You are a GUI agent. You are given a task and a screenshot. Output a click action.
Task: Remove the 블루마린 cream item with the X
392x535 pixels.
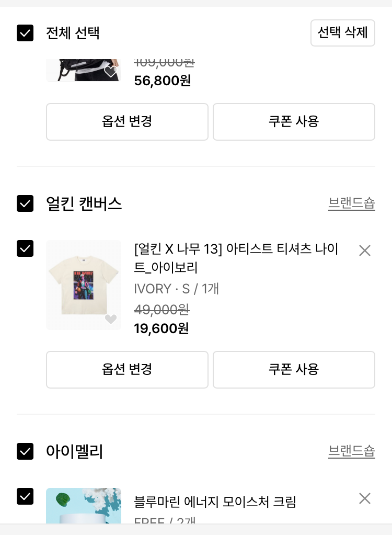coord(365,498)
